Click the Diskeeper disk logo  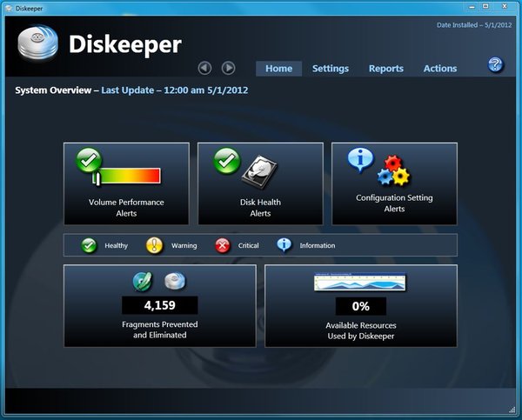point(38,43)
